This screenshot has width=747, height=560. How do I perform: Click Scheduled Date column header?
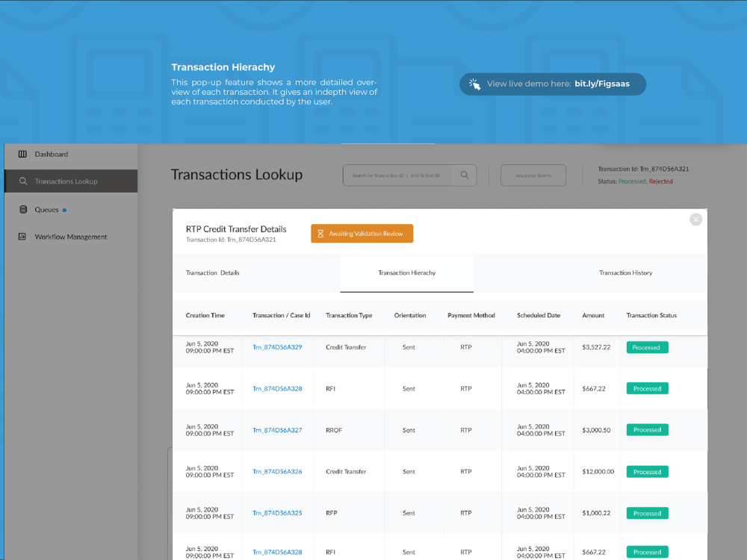click(x=539, y=315)
